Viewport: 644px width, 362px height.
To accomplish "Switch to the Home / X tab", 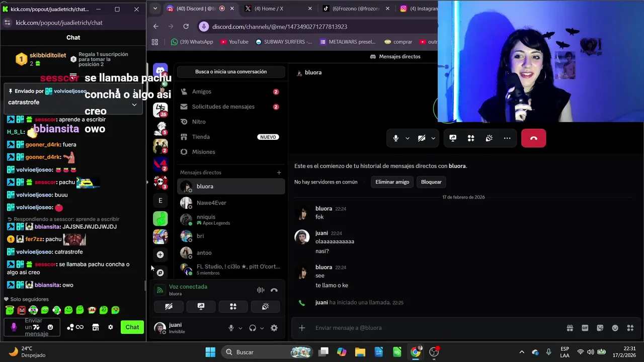I will (278, 9).
